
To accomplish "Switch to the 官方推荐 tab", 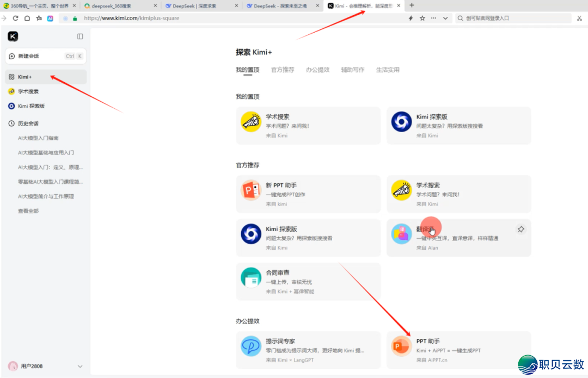I will pos(283,70).
